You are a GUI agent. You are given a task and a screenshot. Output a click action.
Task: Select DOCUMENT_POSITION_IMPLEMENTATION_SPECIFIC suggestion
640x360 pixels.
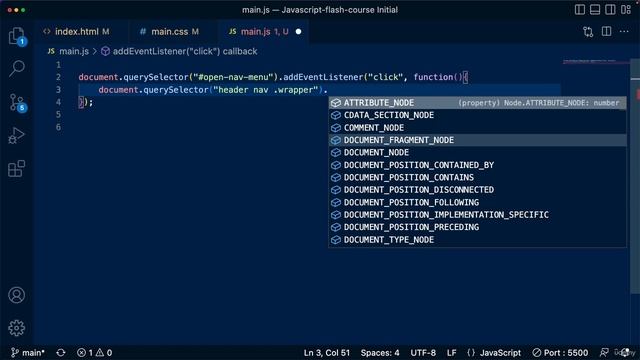[x=477, y=215]
